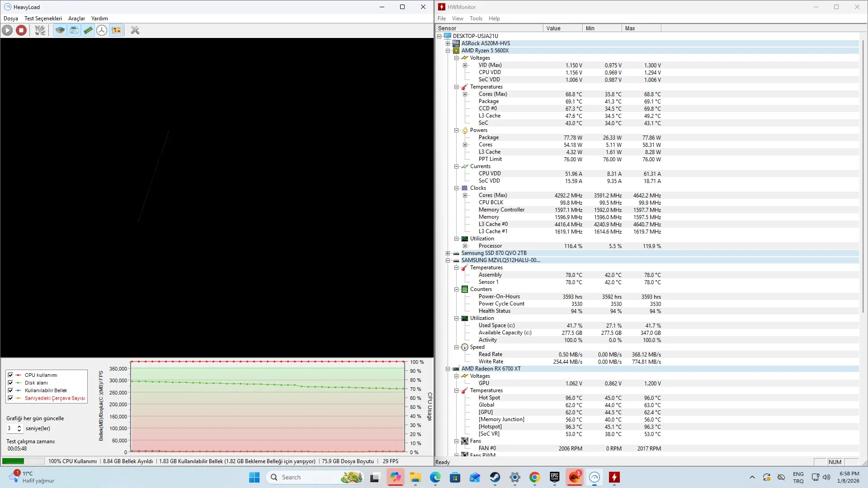Toggle the GPU stress test card icon

[116, 30]
